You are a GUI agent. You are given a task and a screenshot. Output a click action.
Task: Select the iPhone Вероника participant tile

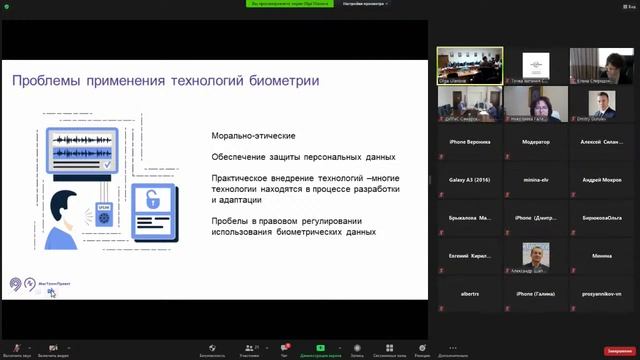coord(470,142)
